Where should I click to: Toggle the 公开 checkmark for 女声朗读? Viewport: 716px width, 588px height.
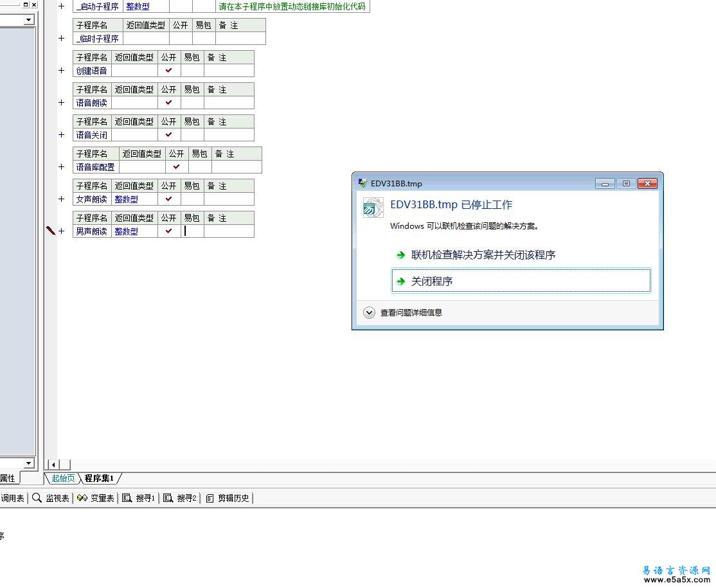point(169,199)
